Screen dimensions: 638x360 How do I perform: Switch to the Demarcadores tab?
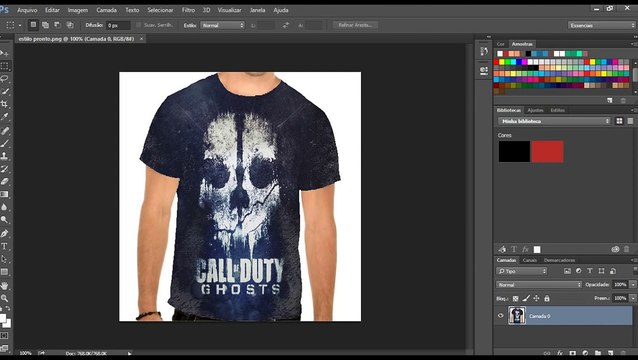click(x=559, y=260)
